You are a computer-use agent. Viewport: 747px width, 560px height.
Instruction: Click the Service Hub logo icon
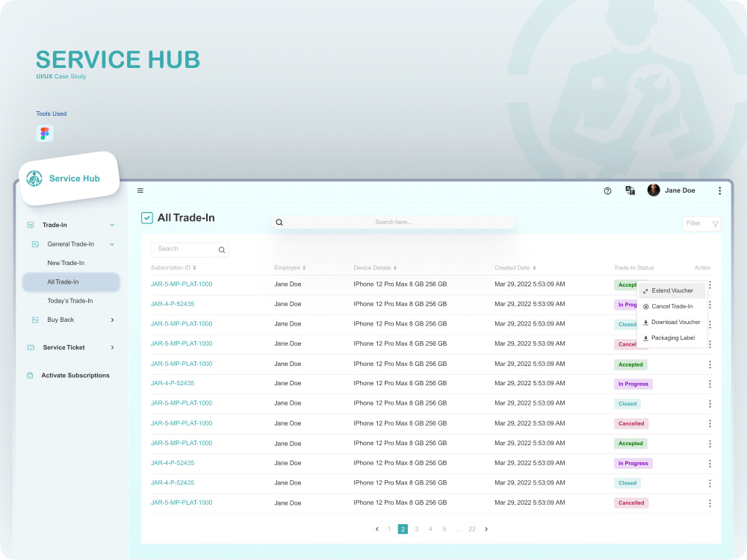click(34, 178)
